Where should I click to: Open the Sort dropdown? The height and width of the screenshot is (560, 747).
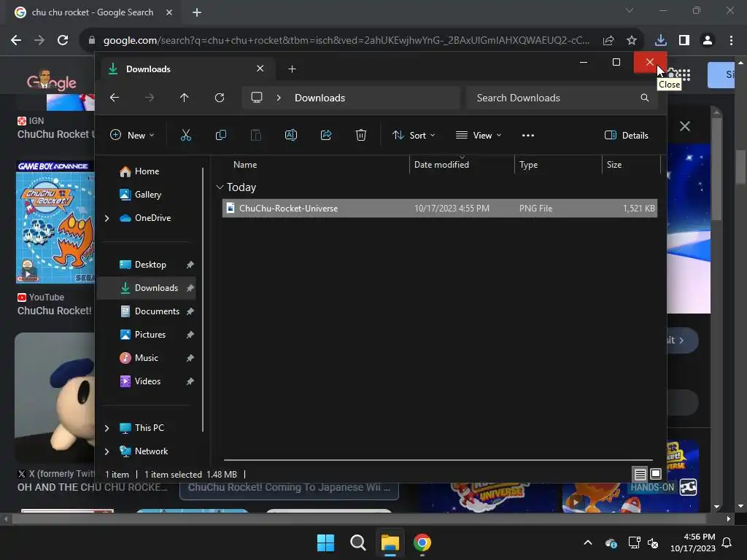click(x=414, y=135)
